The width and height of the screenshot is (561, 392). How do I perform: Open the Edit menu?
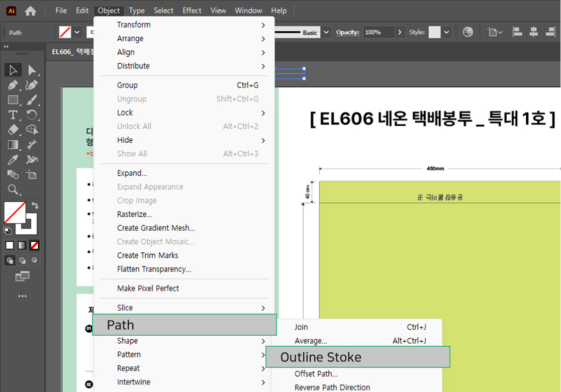coord(82,11)
